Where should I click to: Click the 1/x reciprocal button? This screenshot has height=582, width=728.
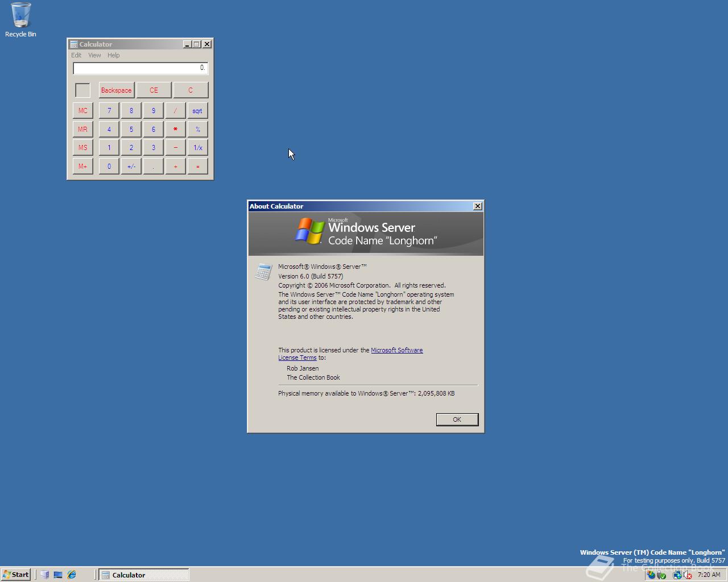pyautogui.click(x=197, y=148)
